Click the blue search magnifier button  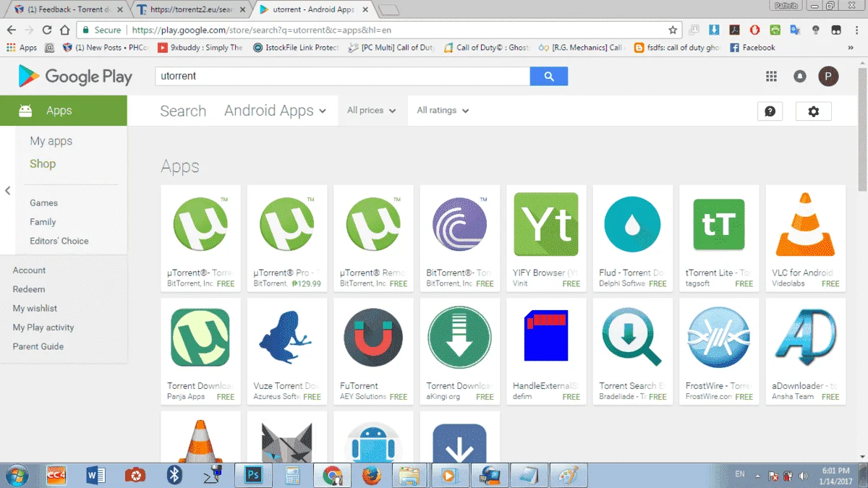pyautogui.click(x=549, y=76)
